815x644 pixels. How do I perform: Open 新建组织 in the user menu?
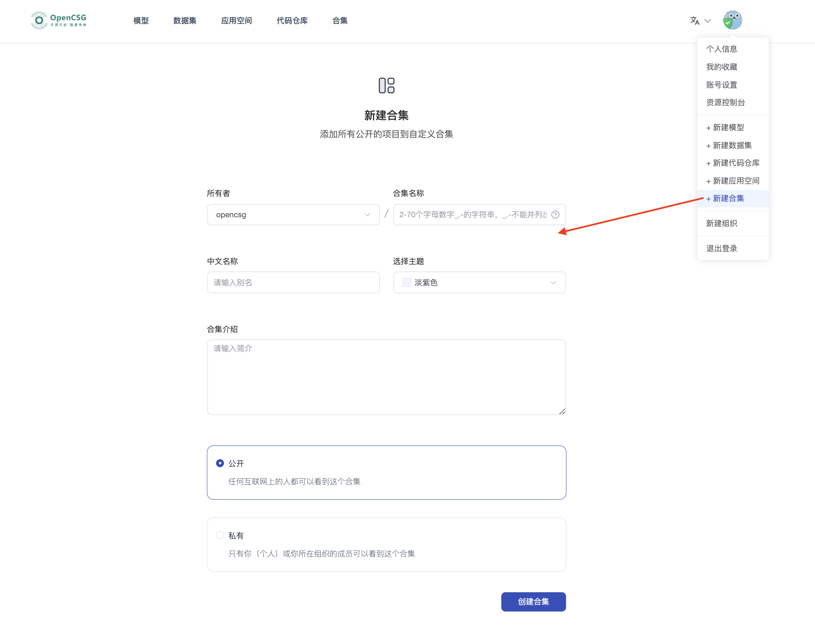722,224
